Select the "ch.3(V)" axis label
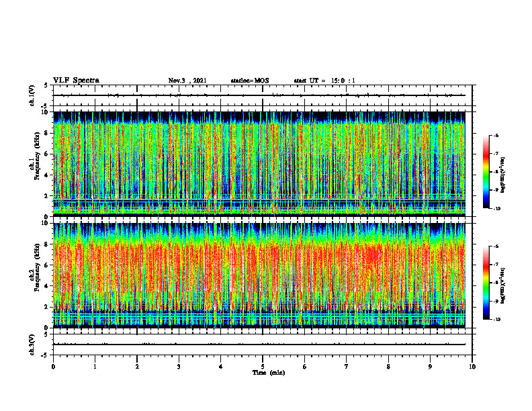Image resolution: width=532 pixels, height=411 pixels. coord(32,345)
